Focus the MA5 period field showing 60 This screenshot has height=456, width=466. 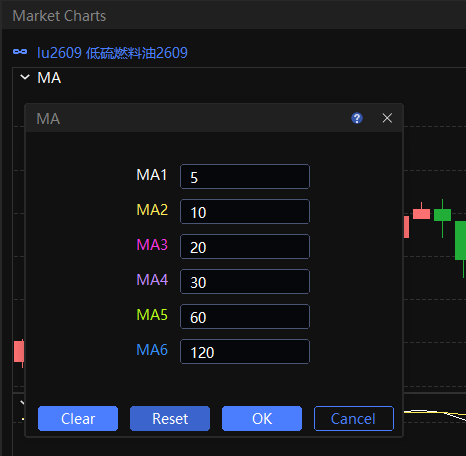point(245,317)
